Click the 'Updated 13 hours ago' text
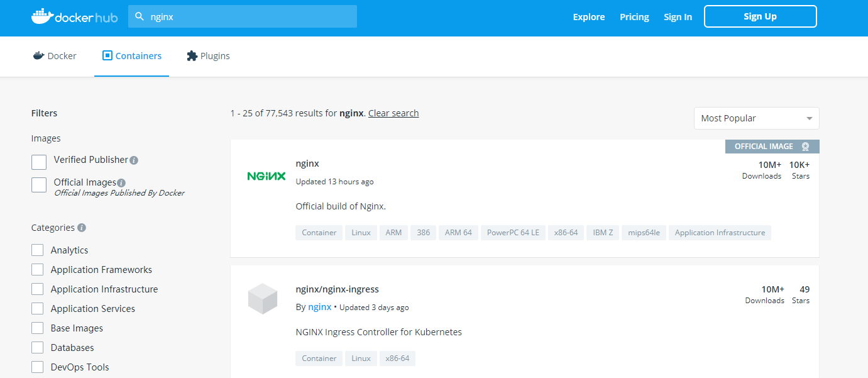Image resolution: width=868 pixels, height=378 pixels. (x=335, y=182)
